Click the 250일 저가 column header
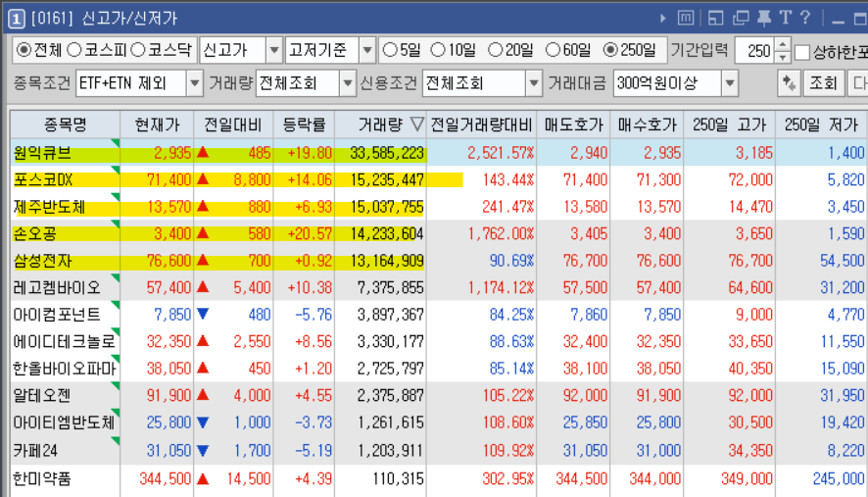 [821, 124]
